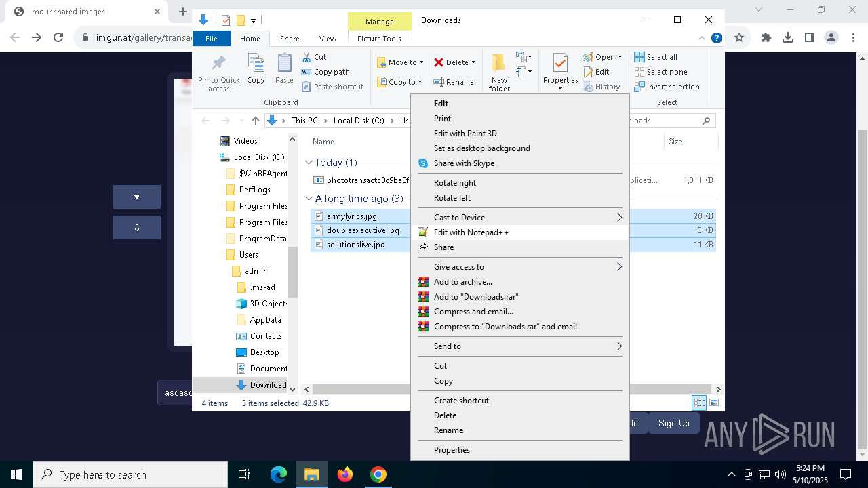Click Select none in ribbon
868x488 pixels.
point(661,72)
